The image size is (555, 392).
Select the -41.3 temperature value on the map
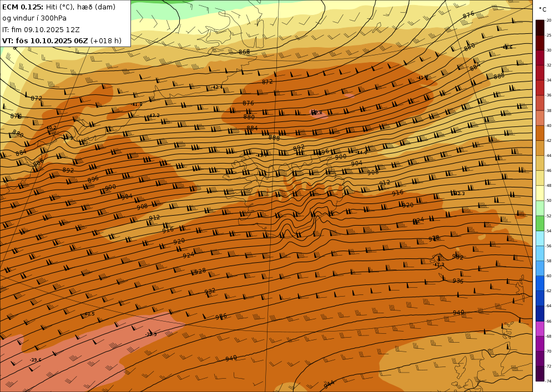[438, 264]
